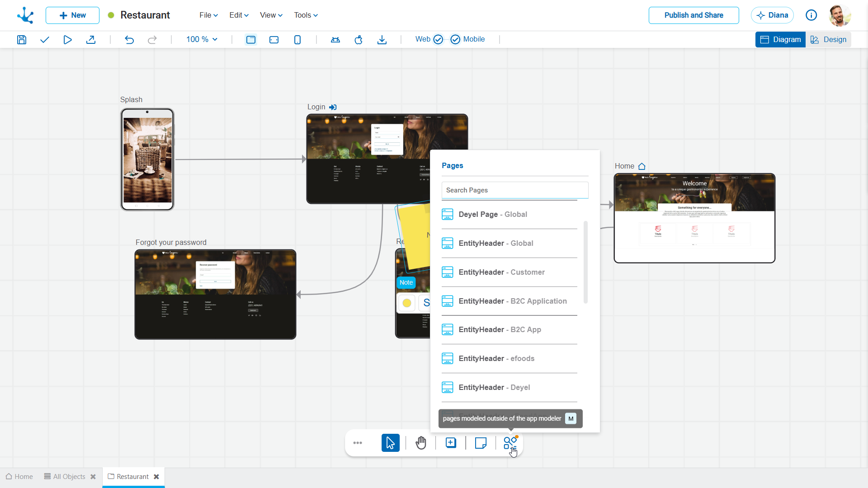Select EntityHeader - Customer page entry
Screen dimensions: 868x488
pyautogui.click(x=501, y=272)
